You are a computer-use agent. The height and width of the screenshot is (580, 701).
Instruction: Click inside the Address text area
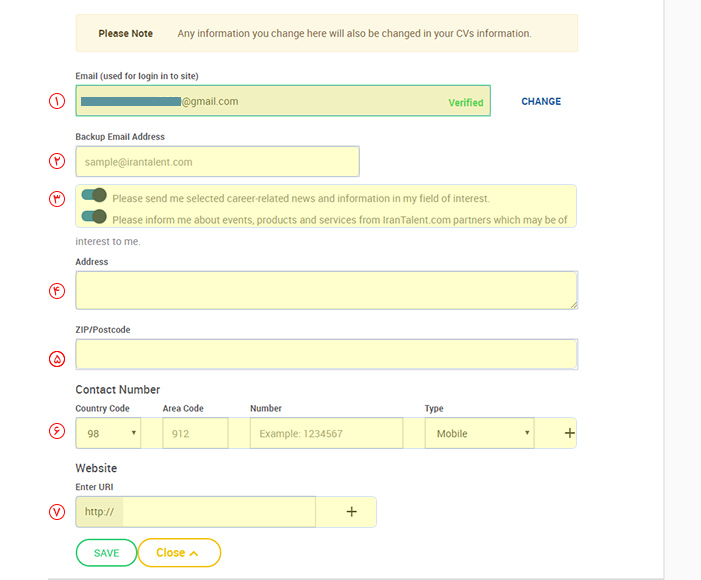(x=326, y=290)
